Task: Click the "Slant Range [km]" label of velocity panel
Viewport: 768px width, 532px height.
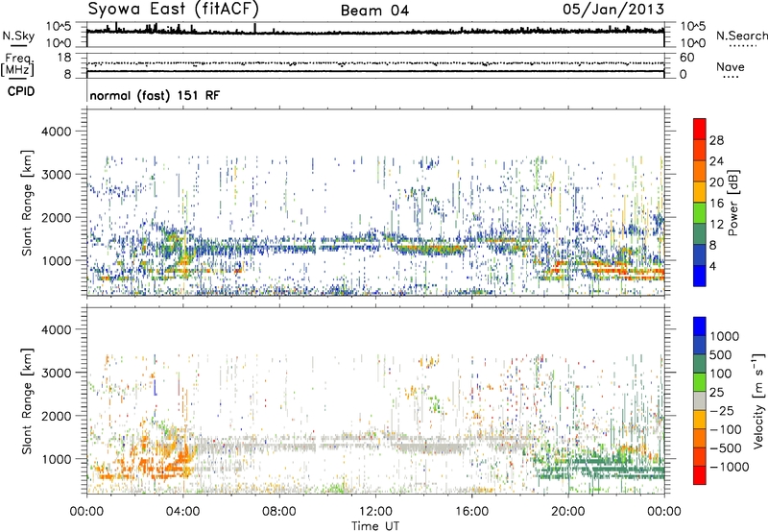Action: [x=27, y=401]
